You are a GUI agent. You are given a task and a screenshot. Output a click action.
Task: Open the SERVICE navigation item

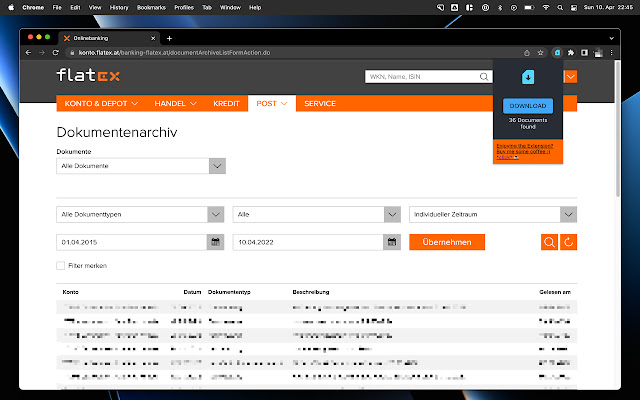[320, 104]
